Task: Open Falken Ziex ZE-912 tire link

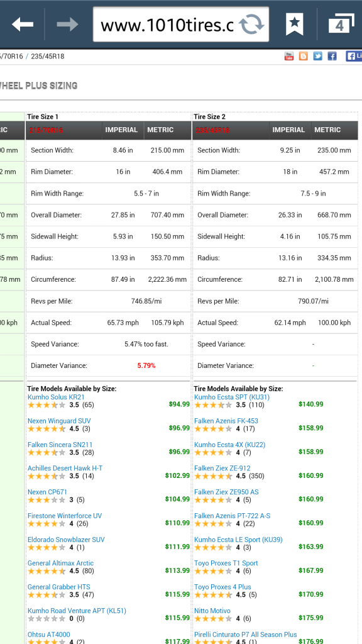Action: (222, 468)
